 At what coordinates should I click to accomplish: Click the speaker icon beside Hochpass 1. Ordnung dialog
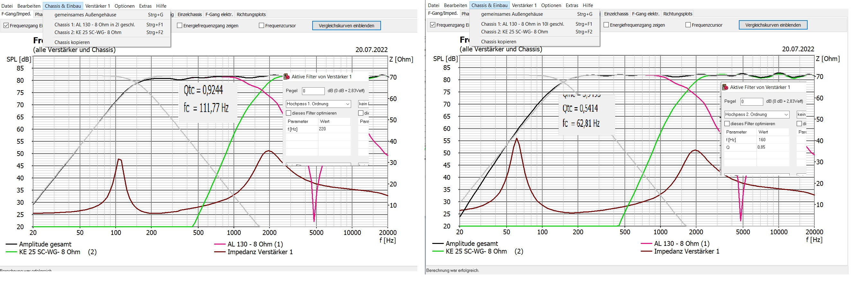click(x=287, y=77)
